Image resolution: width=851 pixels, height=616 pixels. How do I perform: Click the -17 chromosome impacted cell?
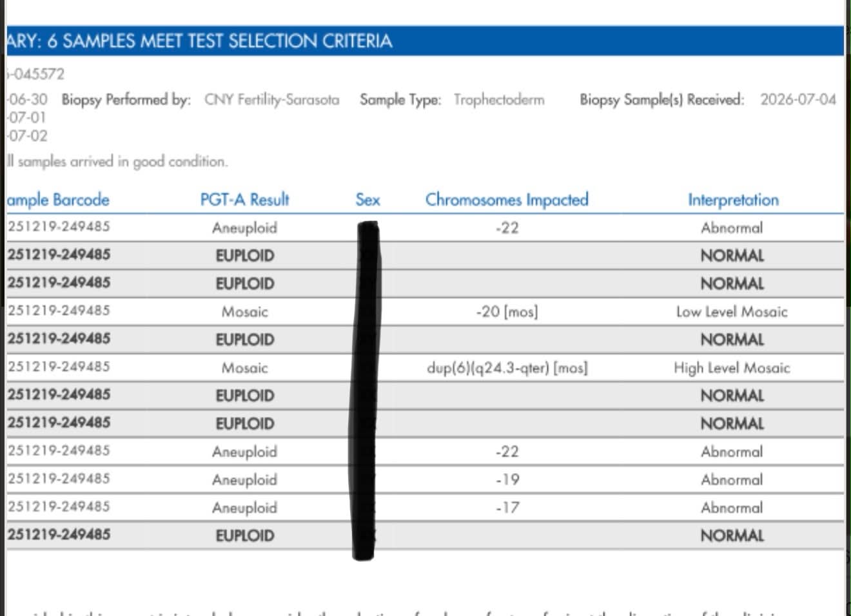tap(507, 508)
